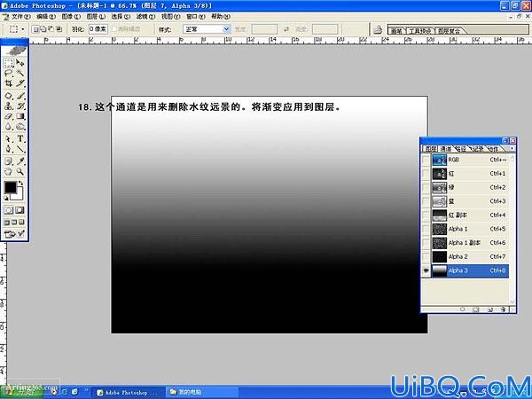Open 我的电脑 in the taskbar
The height and width of the screenshot is (399, 532).
202,392
